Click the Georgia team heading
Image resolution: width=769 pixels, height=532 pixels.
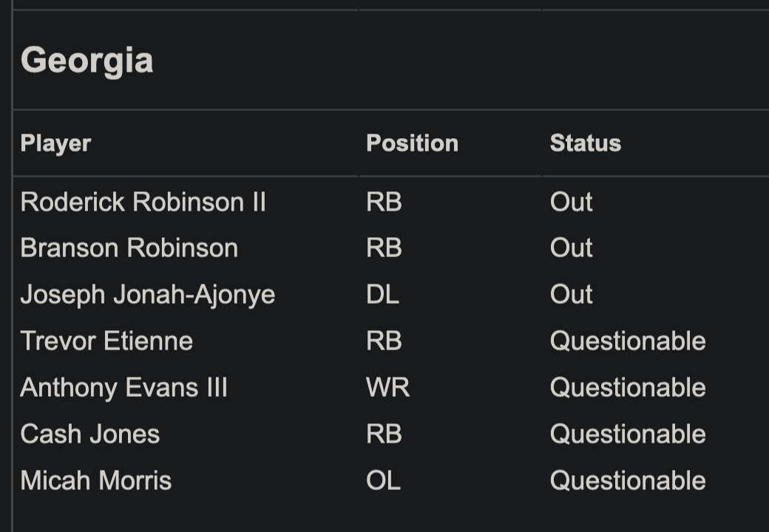point(87,60)
